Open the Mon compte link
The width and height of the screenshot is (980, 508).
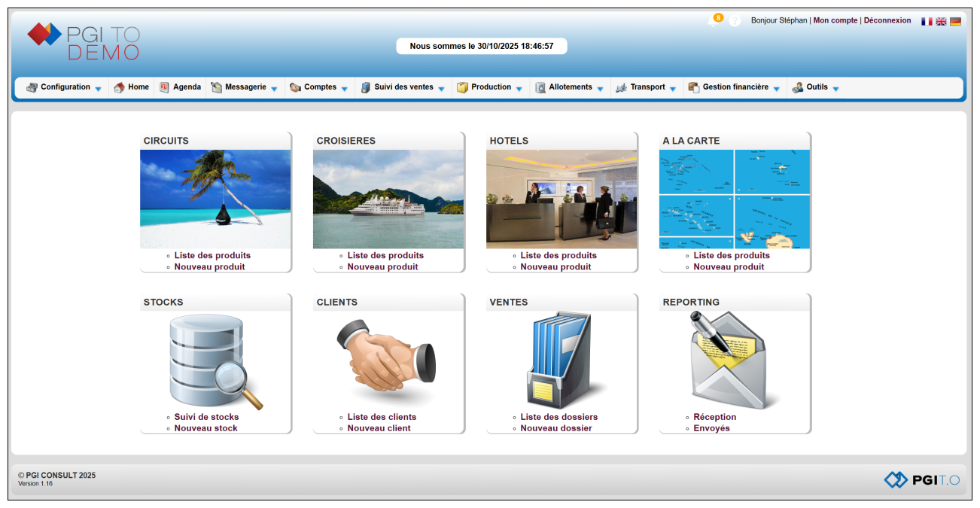tap(835, 21)
